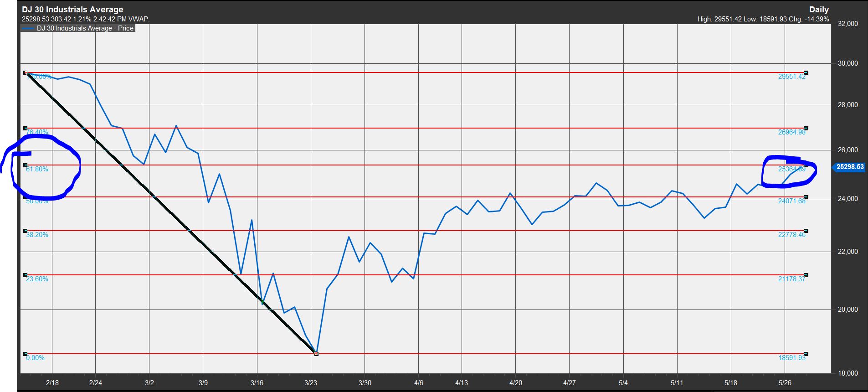868x392 pixels.
Task: Select the 23.60% Fibonacci level label
Action: (37, 279)
